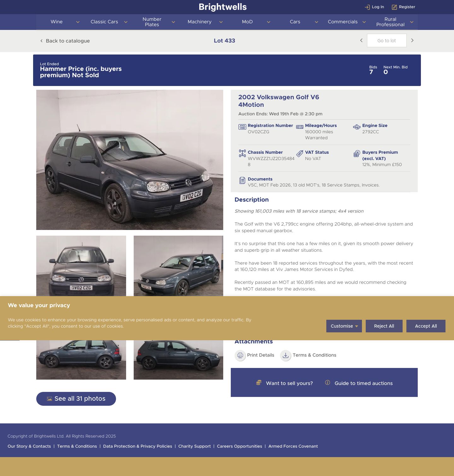Open the MoD menu

pos(247,22)
